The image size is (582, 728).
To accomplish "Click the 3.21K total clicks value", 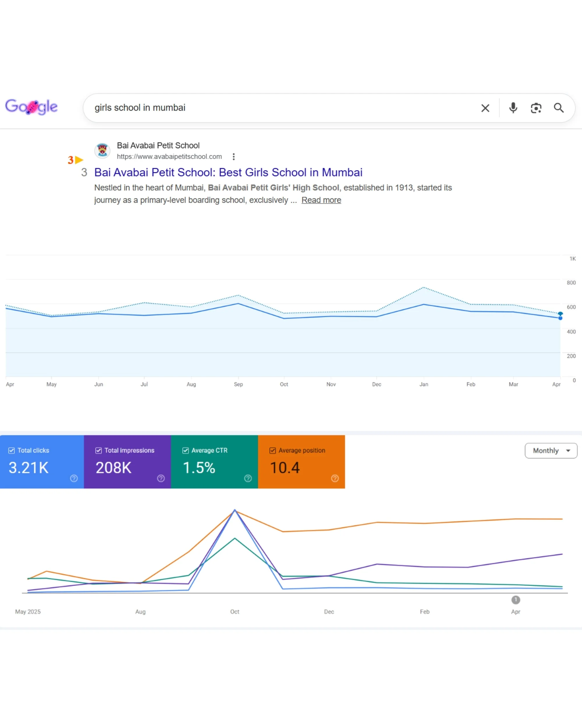I will click(x=29, y=468).
